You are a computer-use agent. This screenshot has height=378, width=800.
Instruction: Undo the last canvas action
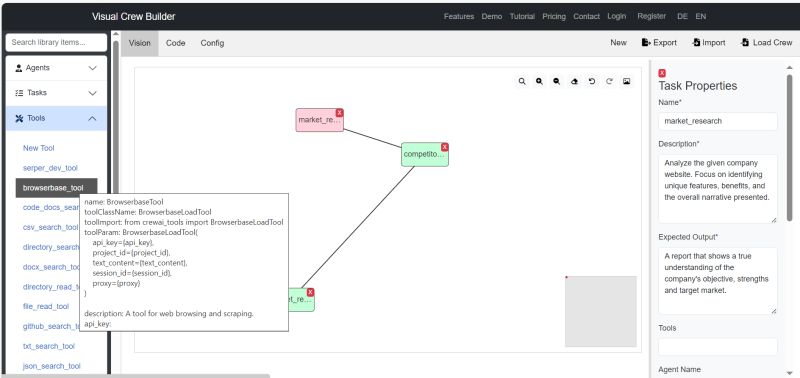click(x=591, y=81)
